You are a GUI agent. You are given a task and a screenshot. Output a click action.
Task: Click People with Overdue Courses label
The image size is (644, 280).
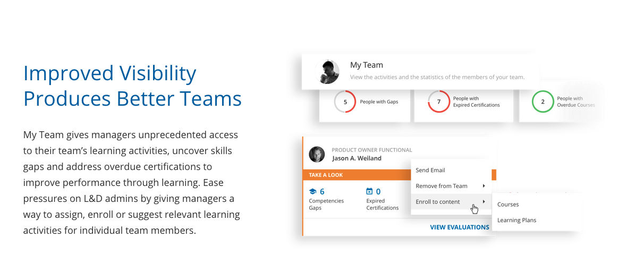click(576, 102)
